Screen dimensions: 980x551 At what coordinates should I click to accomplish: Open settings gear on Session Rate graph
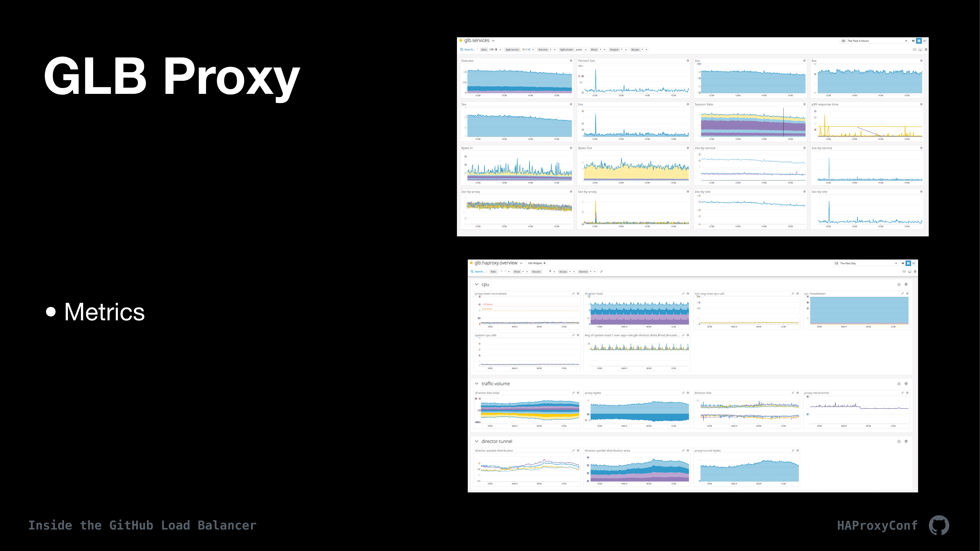805,104
